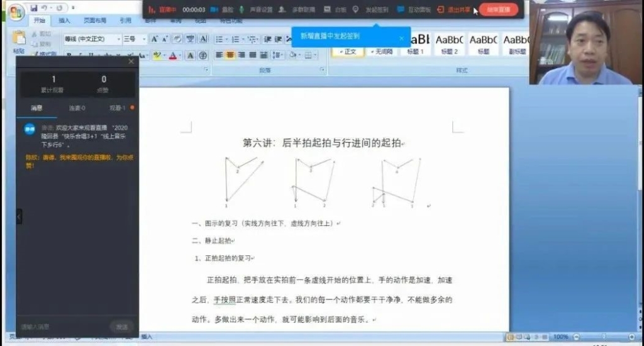Click the Office button in Word

pos(16,13)
